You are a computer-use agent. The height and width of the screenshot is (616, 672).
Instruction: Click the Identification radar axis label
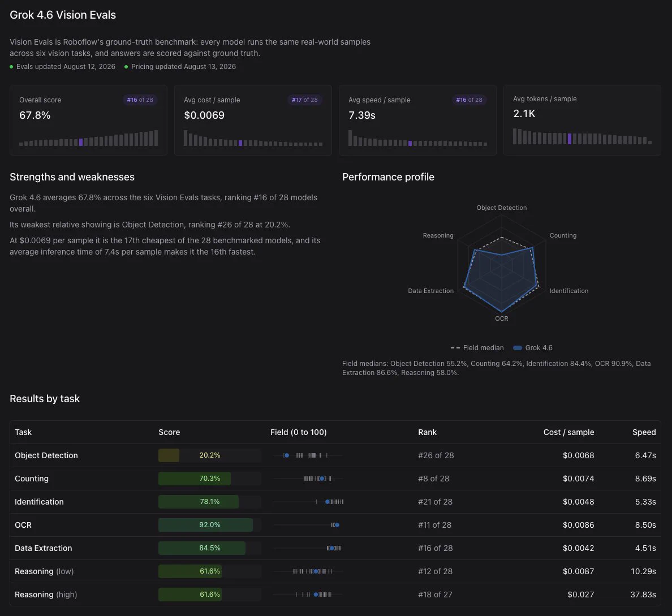click(x=568, y=291)
